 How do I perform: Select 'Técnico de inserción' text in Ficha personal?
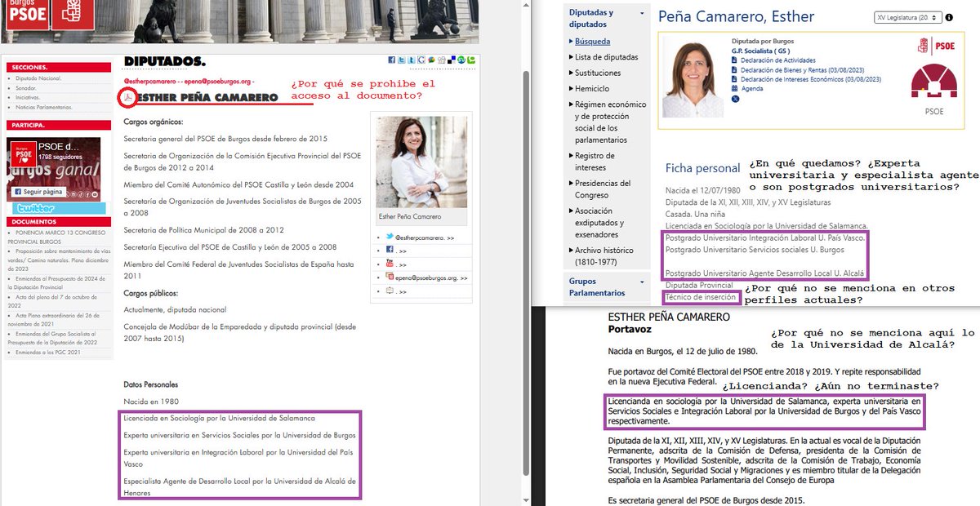pos(701,298)
